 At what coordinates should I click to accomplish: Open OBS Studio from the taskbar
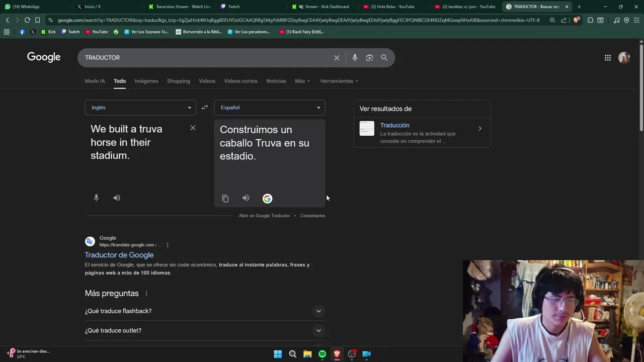[x=352, y=354]
